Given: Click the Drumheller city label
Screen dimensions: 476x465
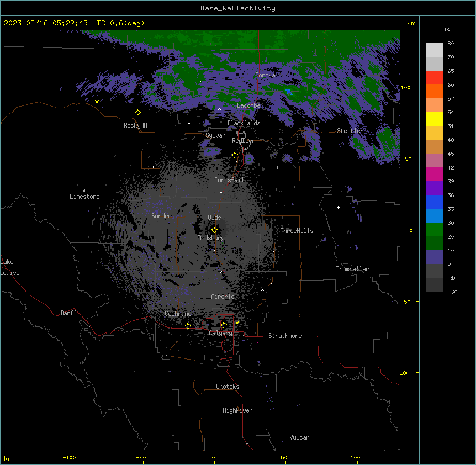Looking at the screenshot, I should point(352,269).
